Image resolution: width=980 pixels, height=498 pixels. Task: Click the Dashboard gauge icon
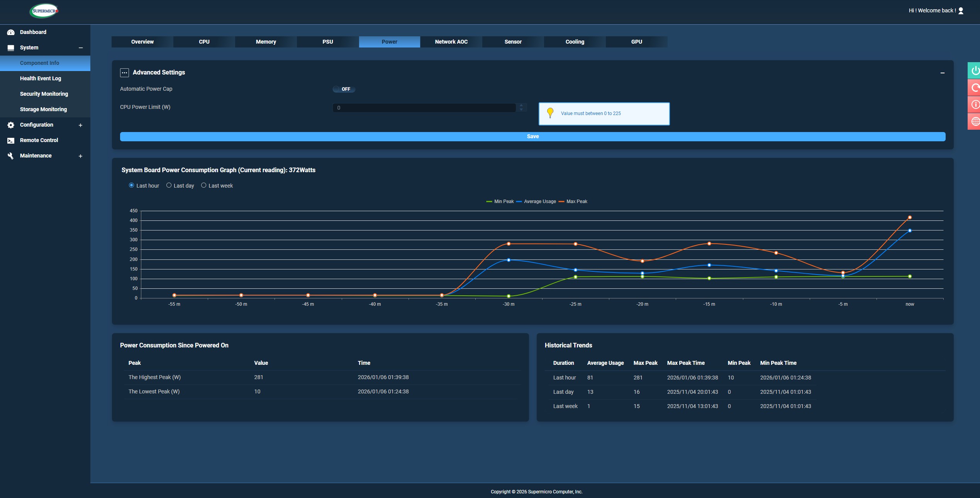pyautogui.click(x=11, y=32)
